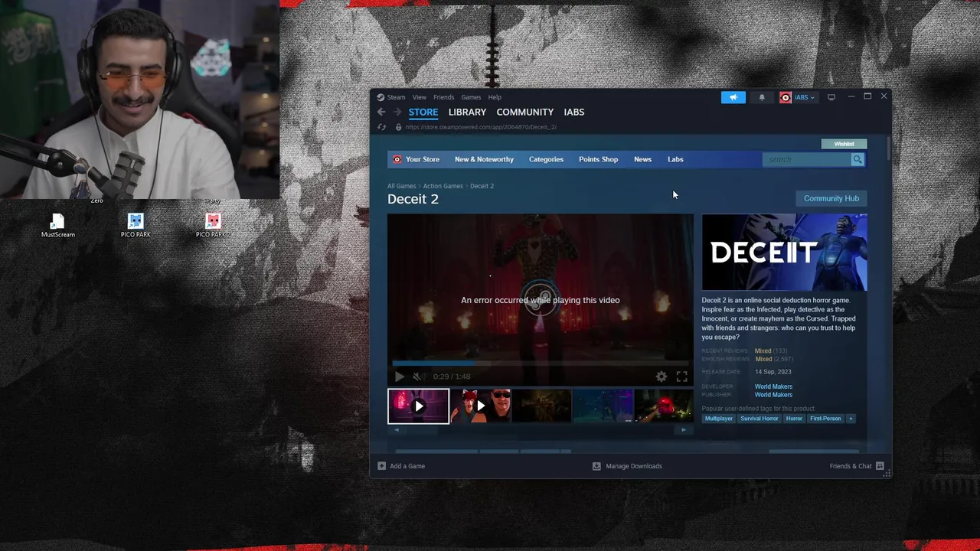Select the Multiplayer tag
The image size is (980, 551).
[719, 419]
